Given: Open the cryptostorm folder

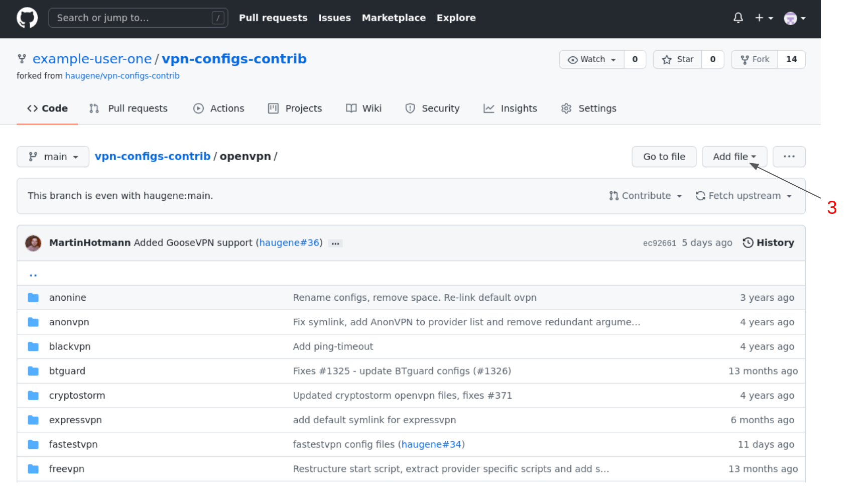Looking at the screenshot, I should [77, 396].
